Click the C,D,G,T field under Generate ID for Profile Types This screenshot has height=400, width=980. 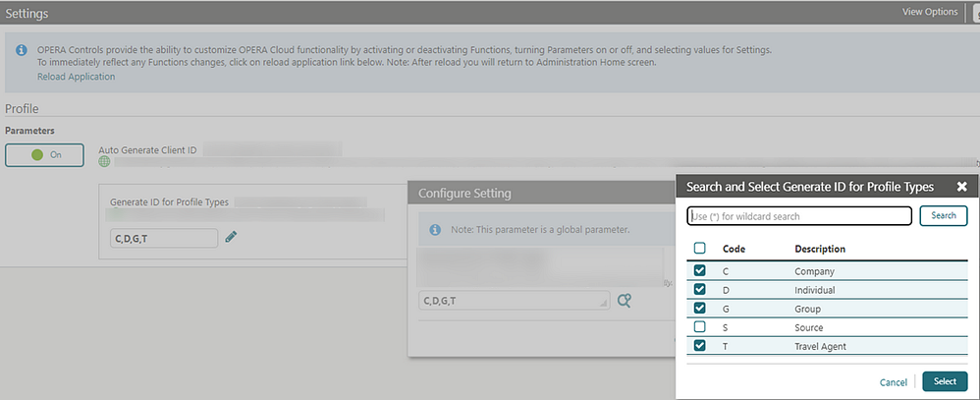[x=164, y=238]
